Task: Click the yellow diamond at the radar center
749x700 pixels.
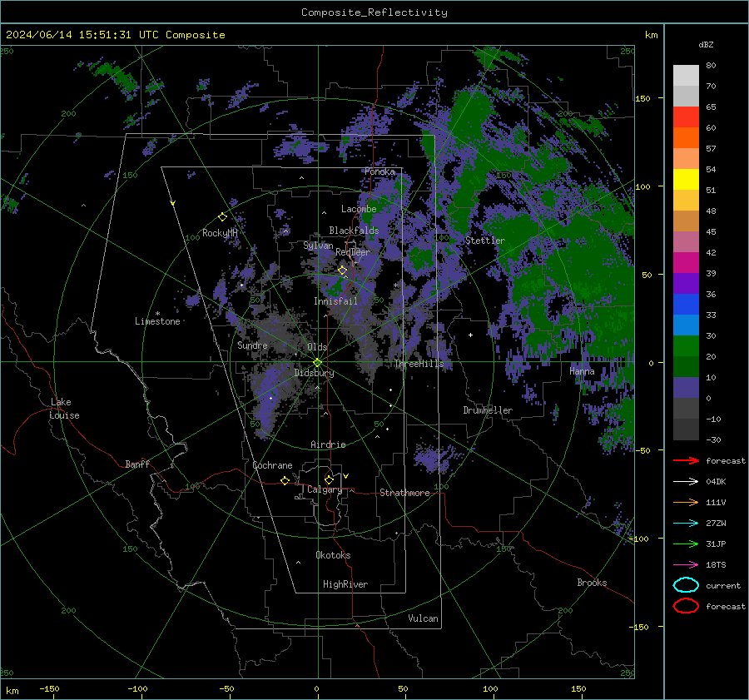Action: click(x=318, y=362)
